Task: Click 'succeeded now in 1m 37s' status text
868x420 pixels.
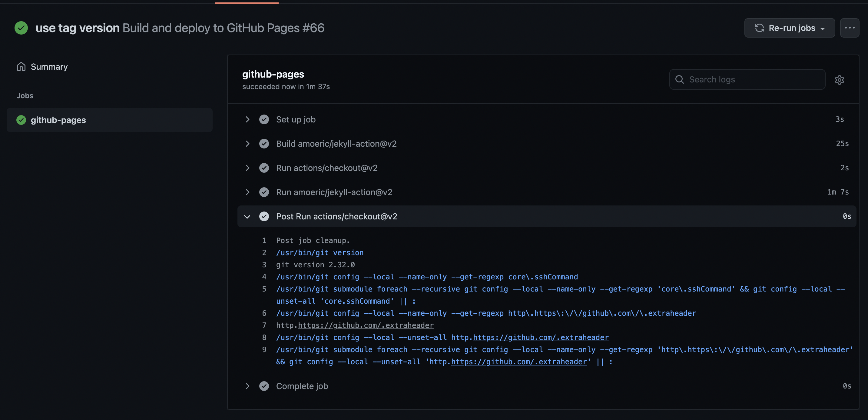Action: point(286,87)
